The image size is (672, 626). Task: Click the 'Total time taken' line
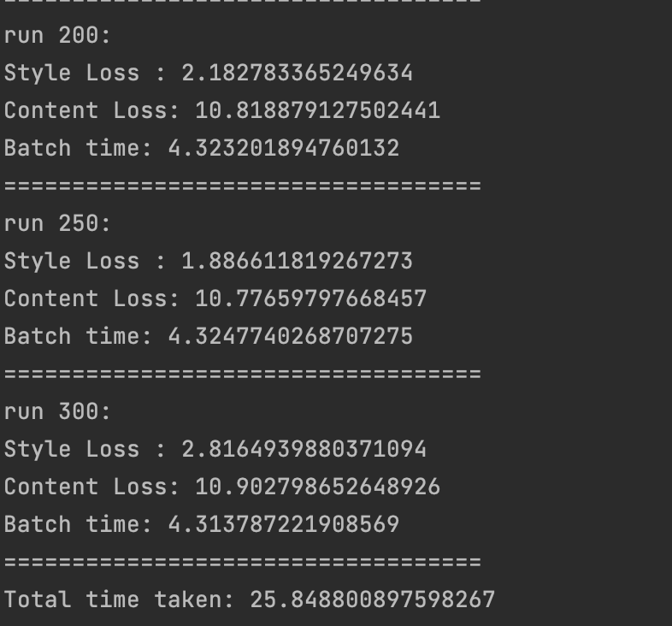[x=250, y=599]
